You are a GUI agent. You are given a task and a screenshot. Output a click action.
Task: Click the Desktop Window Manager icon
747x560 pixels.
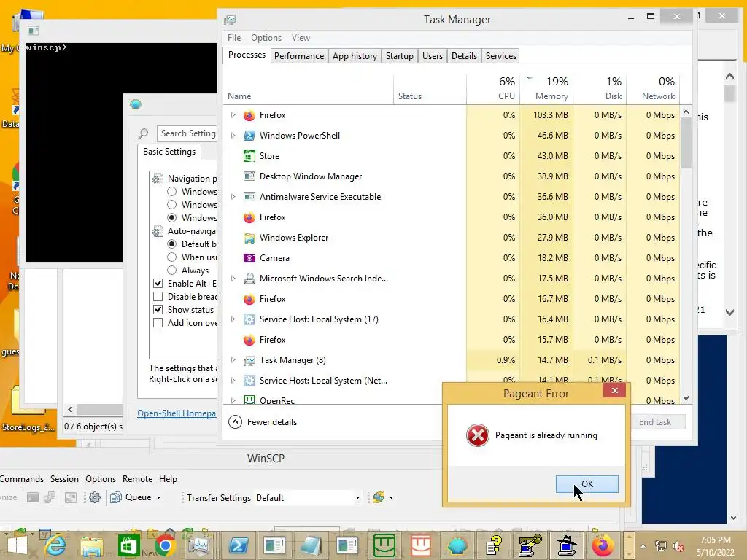(x=249, y=176)
